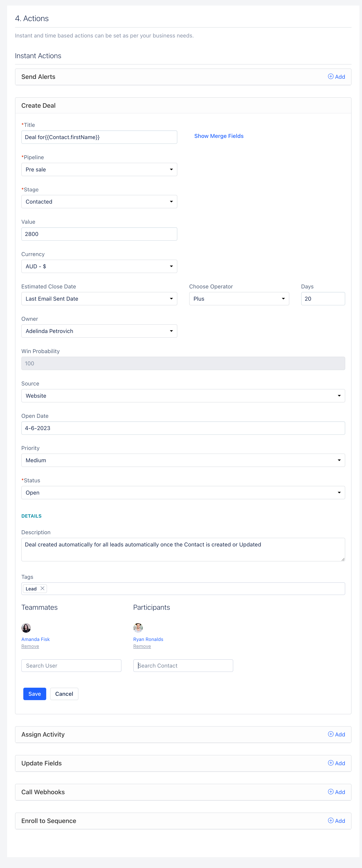
Task: Remove the Lead tag
Action: tap(42, 588)
